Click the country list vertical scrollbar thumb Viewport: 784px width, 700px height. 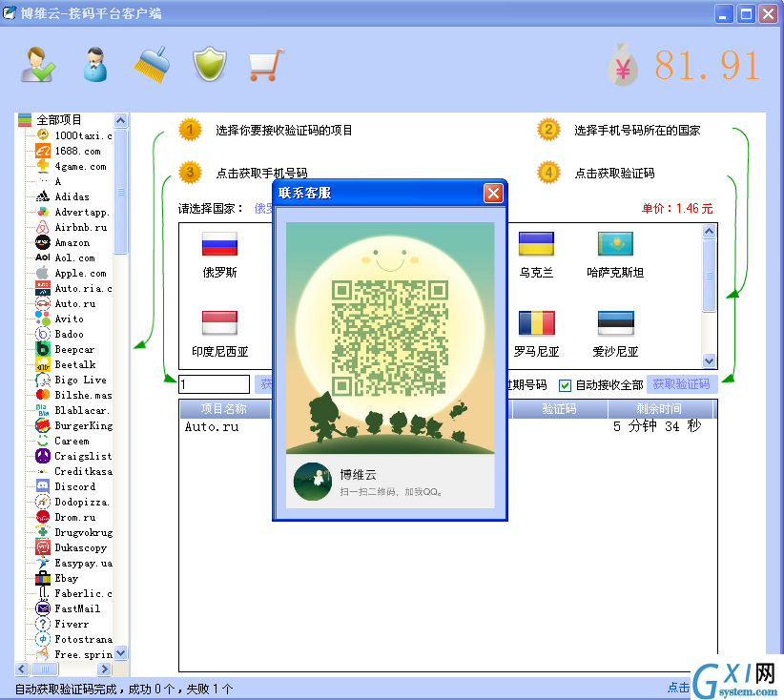pos(709,276)
